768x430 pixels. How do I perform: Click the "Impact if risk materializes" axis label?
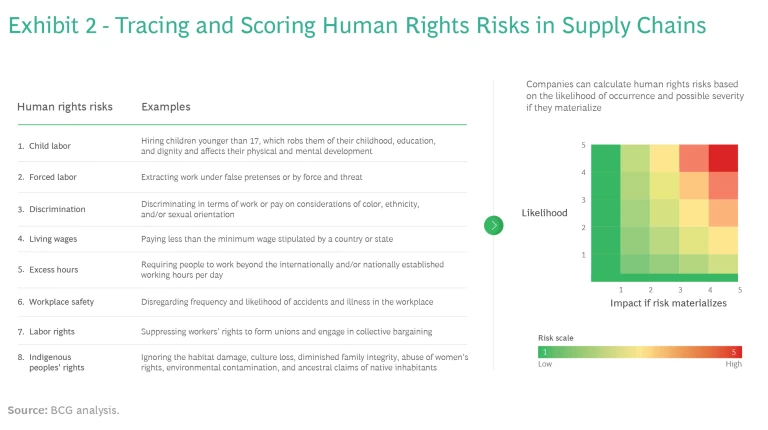coord(668,302)
